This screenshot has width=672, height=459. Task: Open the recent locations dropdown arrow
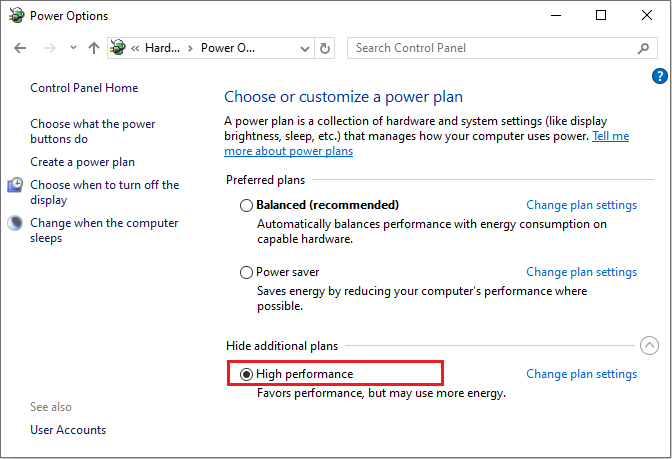coord(73,48)
